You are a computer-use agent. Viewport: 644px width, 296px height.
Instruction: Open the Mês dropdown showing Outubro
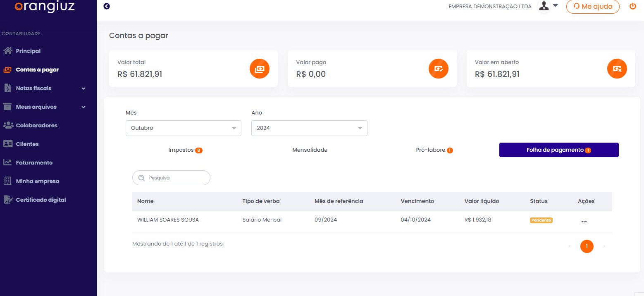click(184, 128)
